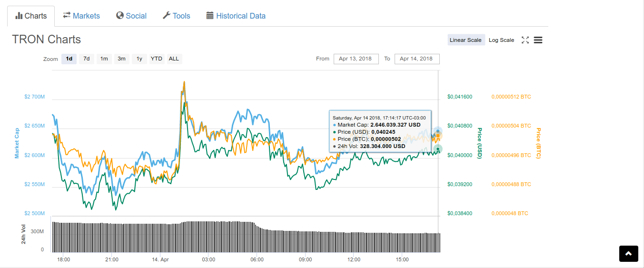Set zoom to 1d
Image resolution: width=644 pixels, height=268 pixels.
(69, 59)
